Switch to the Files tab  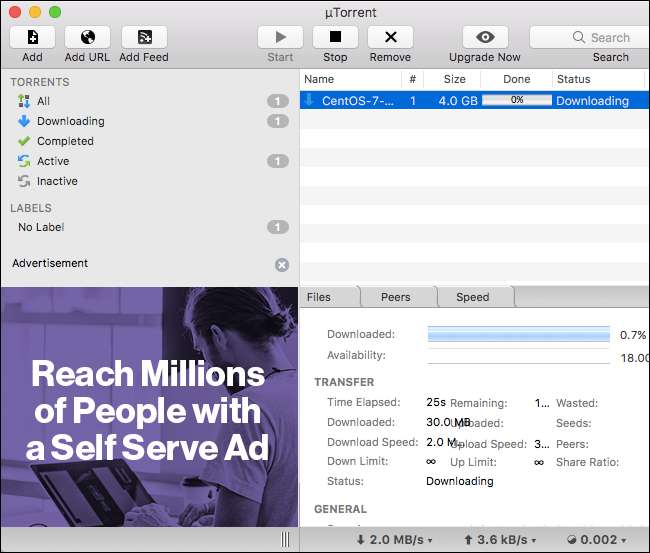click(x=319, y=297)
